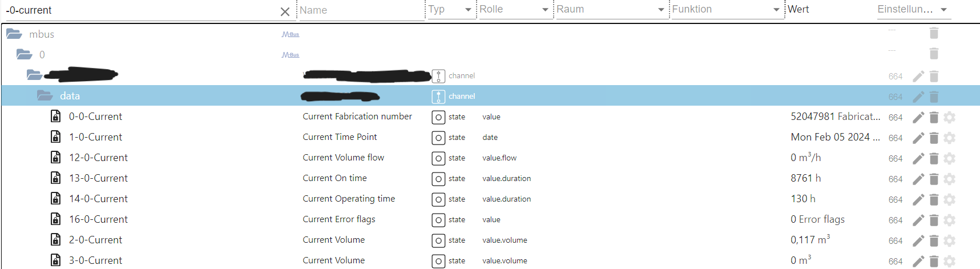Open custom settings for 13-0-Current
Image resolution: width=980 pixels, height=269 pixels.
949,179
